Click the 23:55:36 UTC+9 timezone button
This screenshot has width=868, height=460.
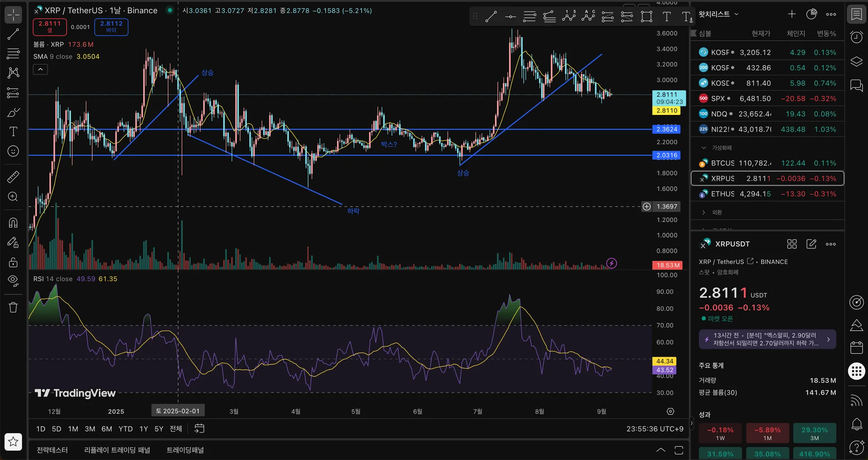[655, 429]
